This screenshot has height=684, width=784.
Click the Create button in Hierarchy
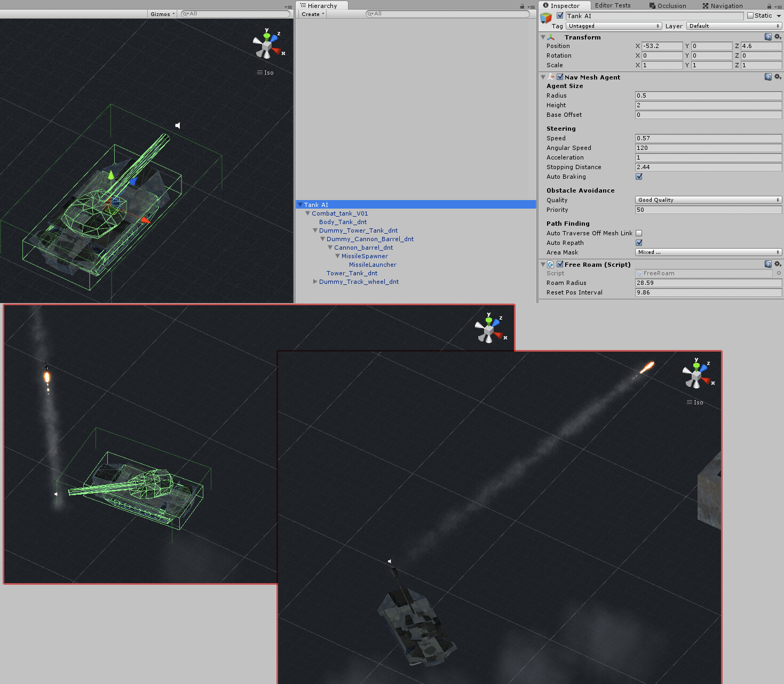(311, 14)
